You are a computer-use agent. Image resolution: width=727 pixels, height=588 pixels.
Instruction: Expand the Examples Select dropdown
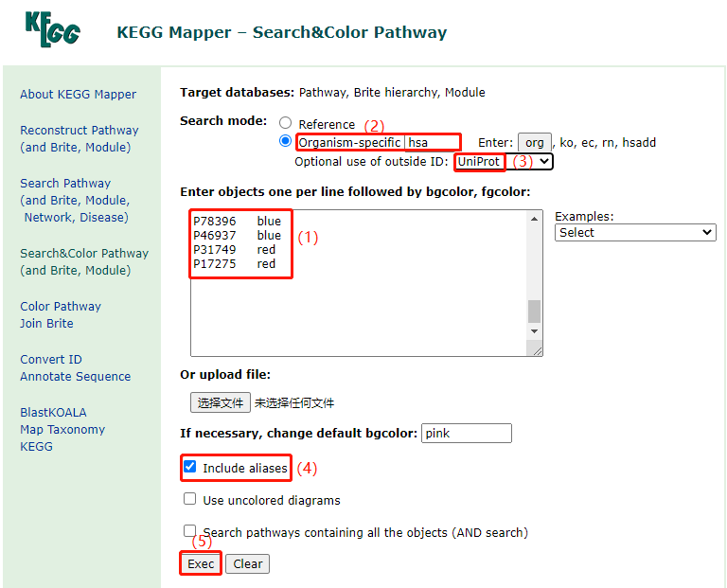[x=635, y=232]
